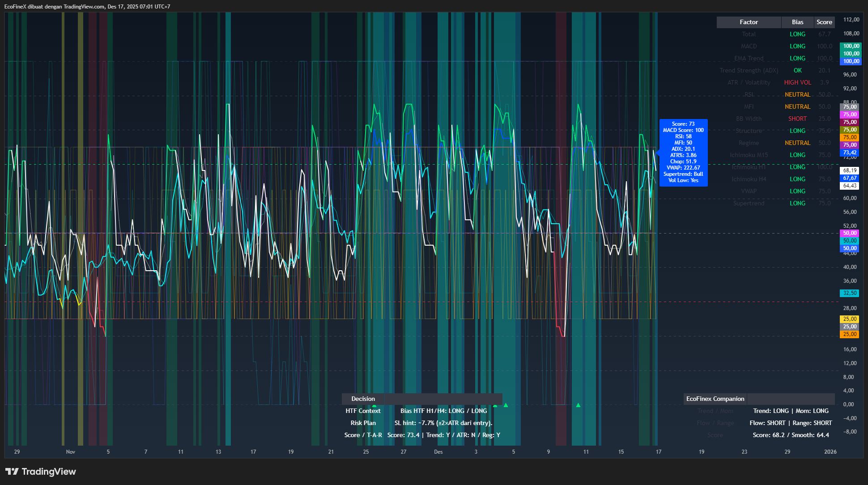
Task: Click the red SHORT bias for BB Width
Action: point(797,119)
